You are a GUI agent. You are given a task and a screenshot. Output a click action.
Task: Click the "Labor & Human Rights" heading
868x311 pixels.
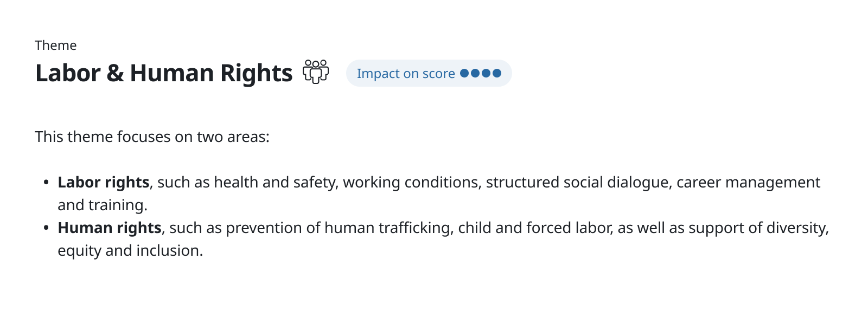[x=164, y=73]
